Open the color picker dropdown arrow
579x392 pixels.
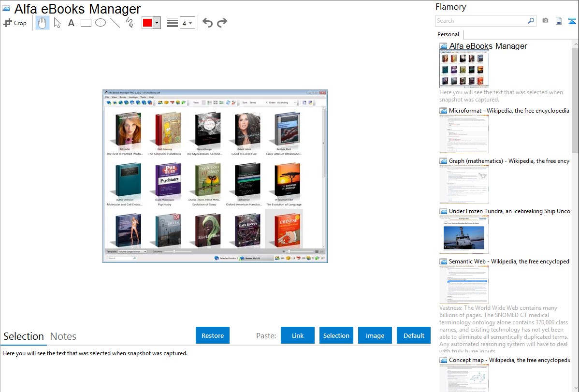coord(157,23)
